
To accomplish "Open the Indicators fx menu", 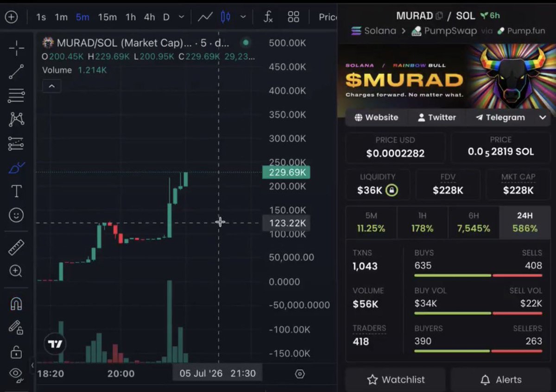I will click(268, 17).
